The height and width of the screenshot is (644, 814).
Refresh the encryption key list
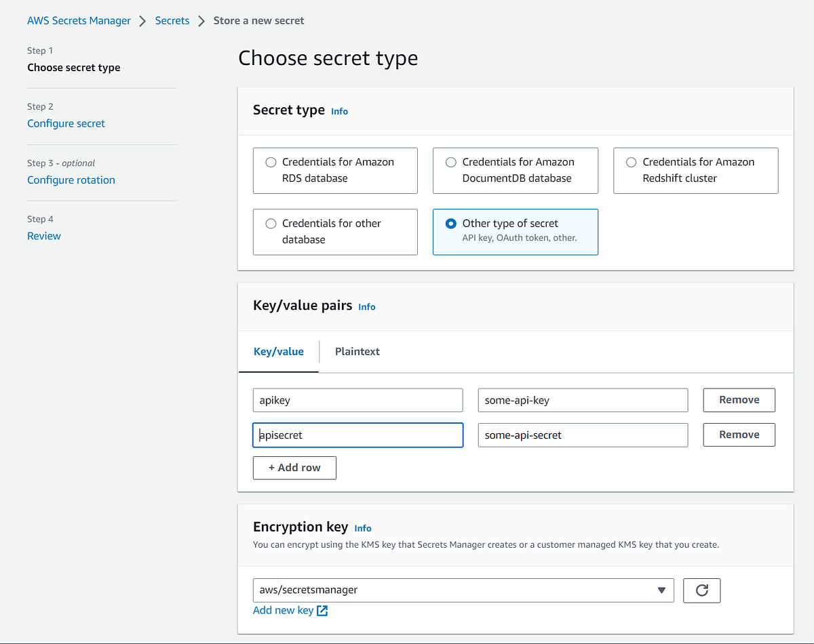click(701, 590)
